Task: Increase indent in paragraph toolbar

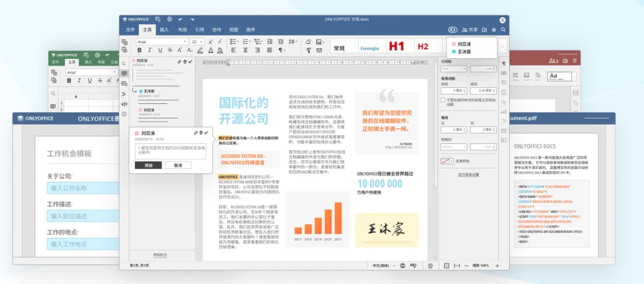Action: click(280, 42)
